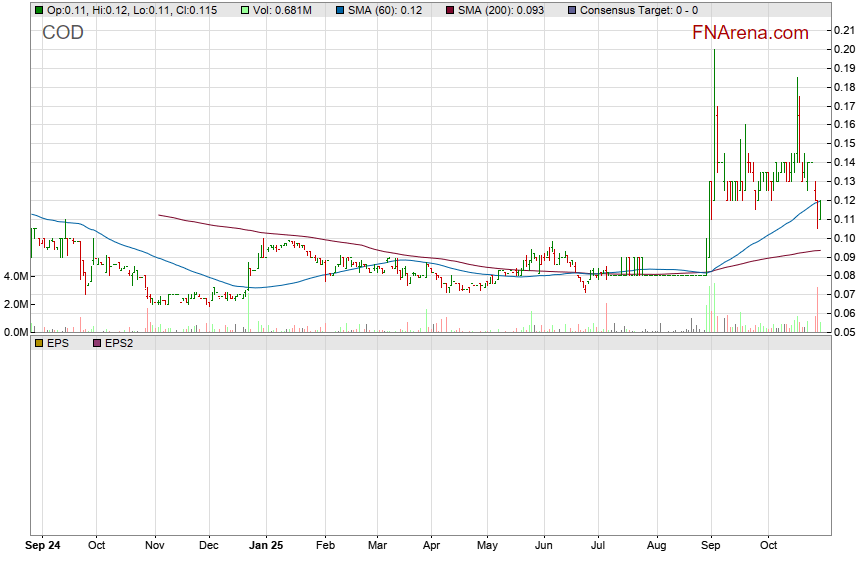The height and width of the screenshot is (566, 859).
Task: Select the 'SMA (60): 0.12' legend label
Action: (x=385, y=10)
